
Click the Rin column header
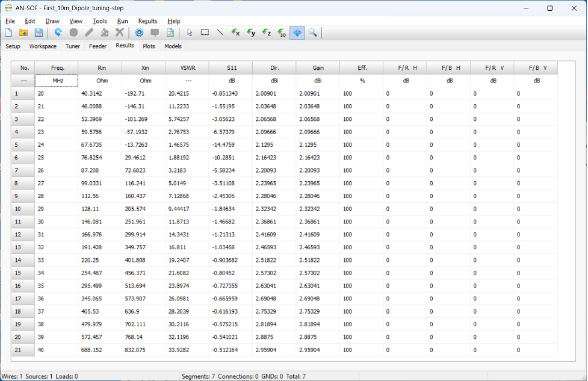[100, 68]
